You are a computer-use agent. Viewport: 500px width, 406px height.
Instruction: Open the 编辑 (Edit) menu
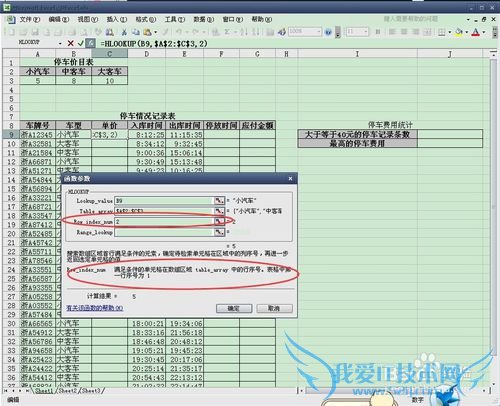click(x=59, y=19)
